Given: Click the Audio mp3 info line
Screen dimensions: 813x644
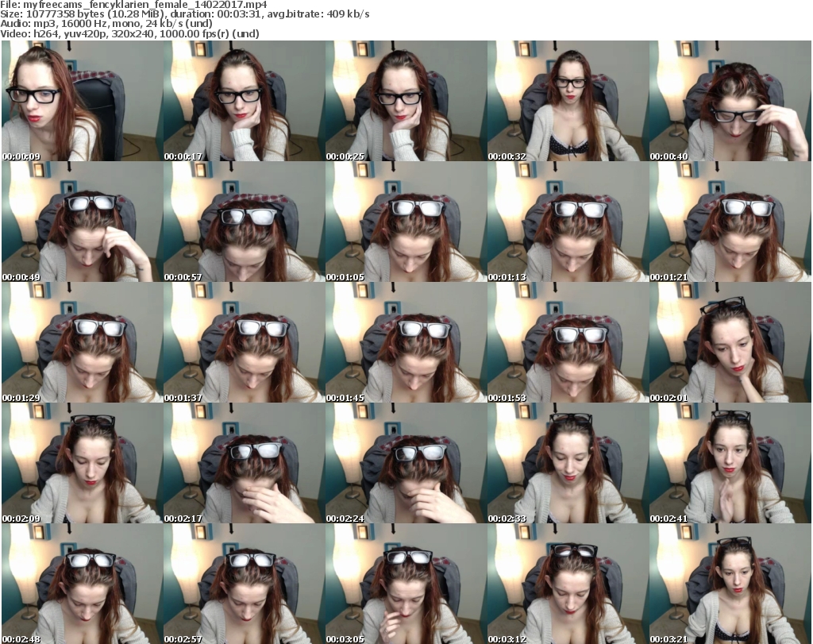Looking at the screenshot, I should coord(106,24).
